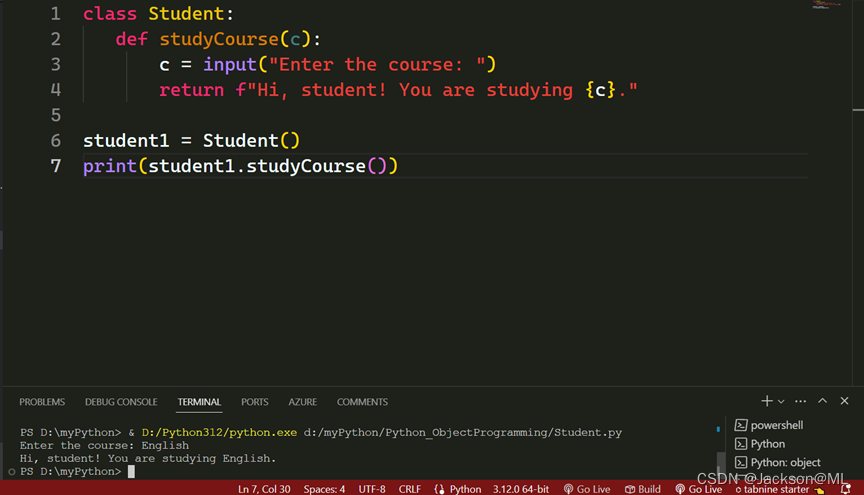Click the new terminal plus icon
This screenshot has height=495, width=864.
(x=766, y=401)
